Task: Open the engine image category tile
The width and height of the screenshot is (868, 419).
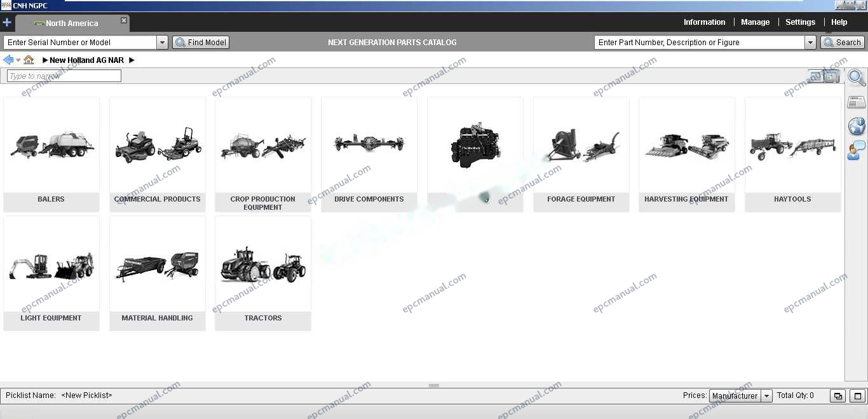Action: 475,155
